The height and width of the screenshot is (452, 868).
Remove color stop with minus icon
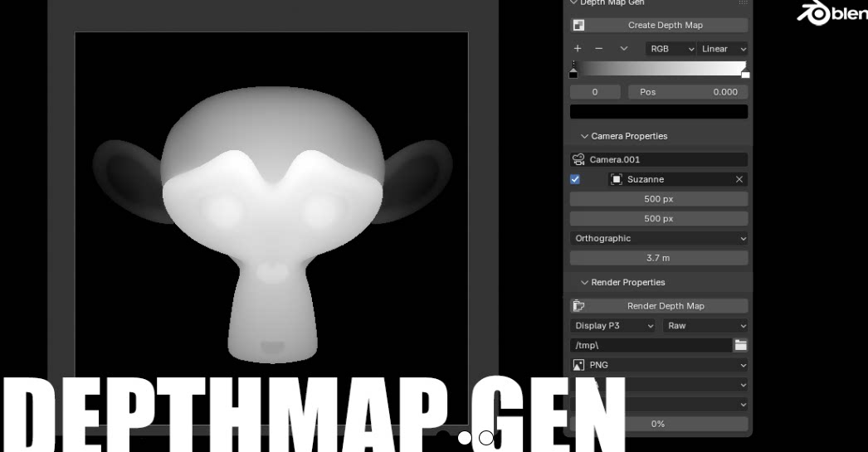point(598,49)
